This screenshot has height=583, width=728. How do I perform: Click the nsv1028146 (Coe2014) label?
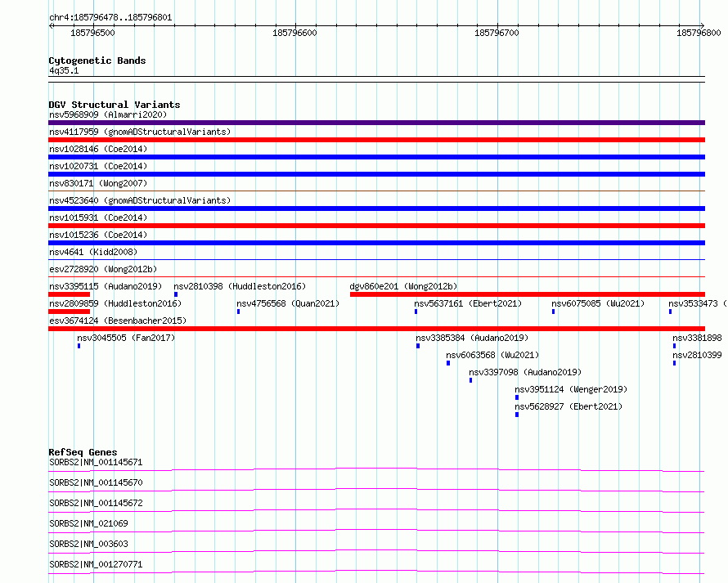[98, 149]
